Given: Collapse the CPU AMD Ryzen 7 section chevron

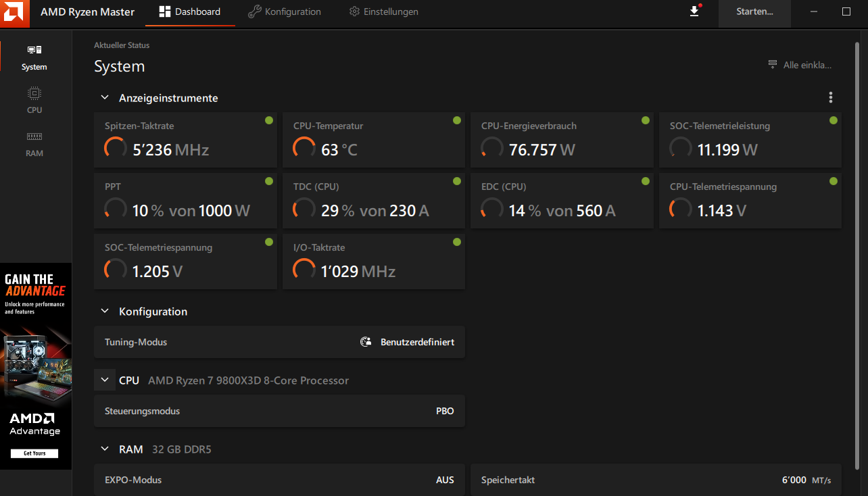Looking at the screenshot, I should pos(105,380).
